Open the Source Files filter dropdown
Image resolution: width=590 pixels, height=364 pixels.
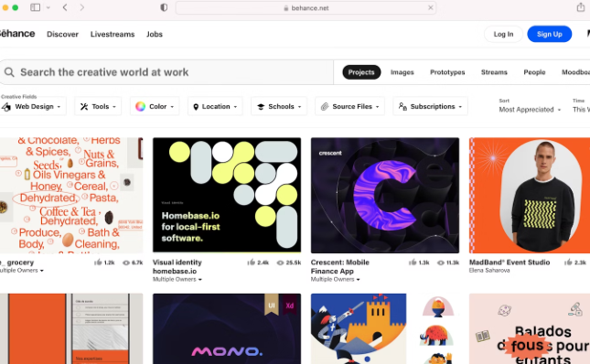pyautogui.click(x=350, y=106)
